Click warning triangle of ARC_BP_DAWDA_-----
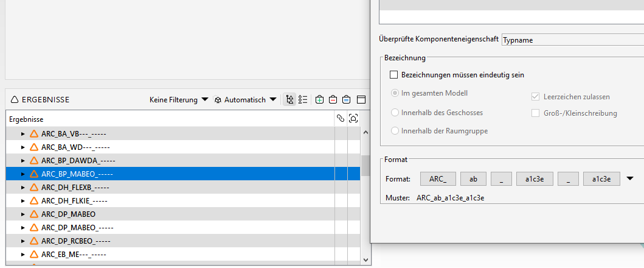Viewport: 644px width, 268px height. pyautogui.click(x=34, y=161)
